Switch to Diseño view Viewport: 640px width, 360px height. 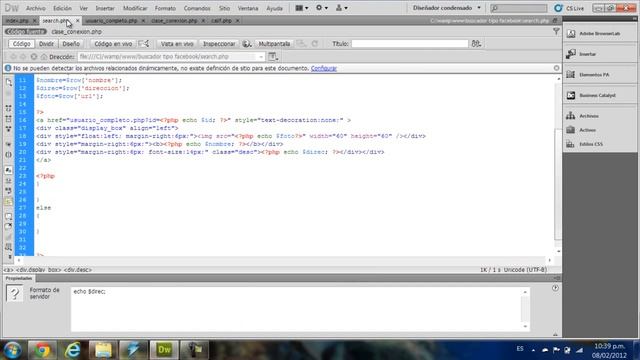tap(71, 44)
